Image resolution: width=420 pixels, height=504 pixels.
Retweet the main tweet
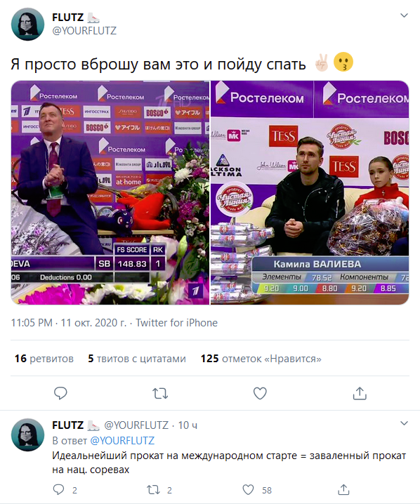click(x=160, y=393)
